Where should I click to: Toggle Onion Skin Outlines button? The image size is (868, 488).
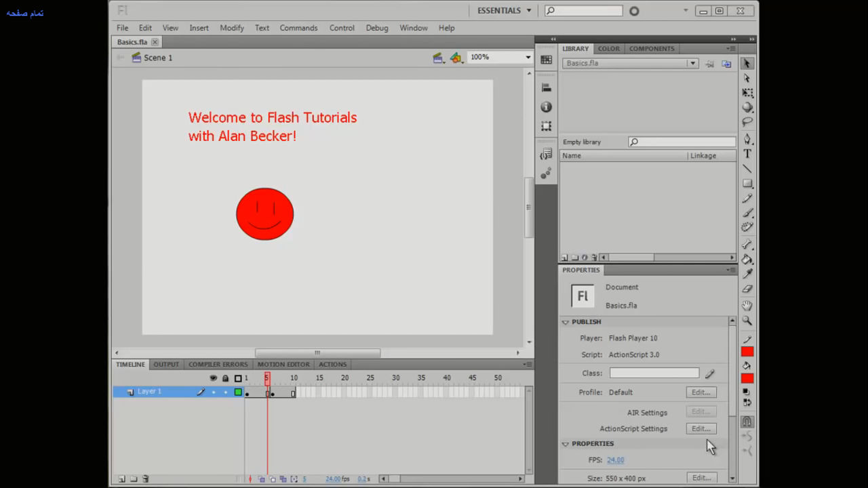pyautogui.click(x=273, y=479)
